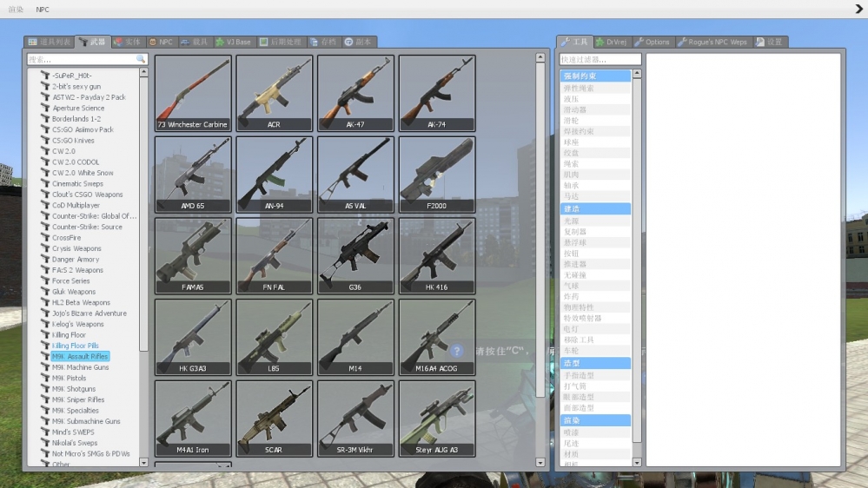
Task: Select the ACR rifle icon
Action: (x=274, y=93)
